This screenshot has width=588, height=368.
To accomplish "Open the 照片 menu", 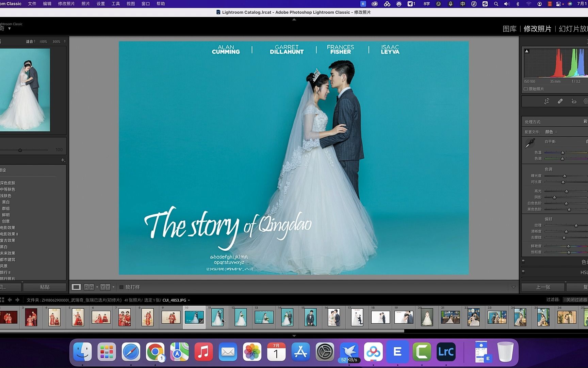I will point(85,4).
